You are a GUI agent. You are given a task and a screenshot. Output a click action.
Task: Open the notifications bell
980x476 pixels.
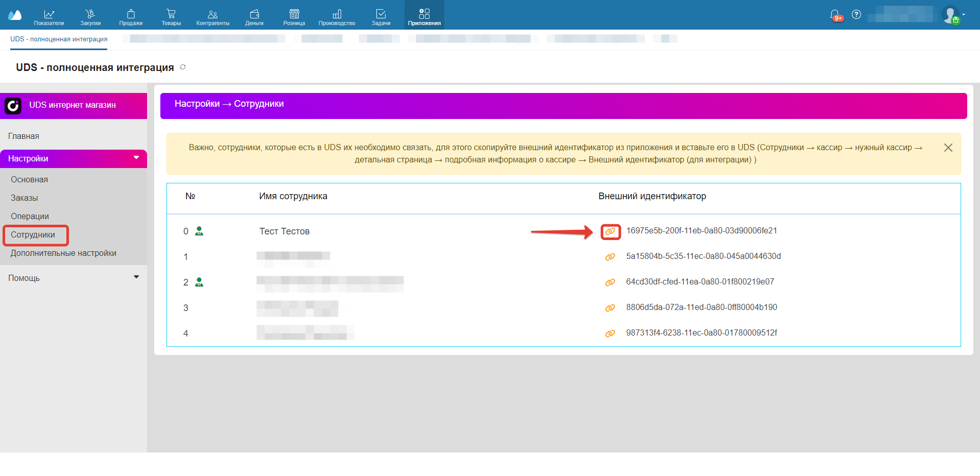click(835, 15)
